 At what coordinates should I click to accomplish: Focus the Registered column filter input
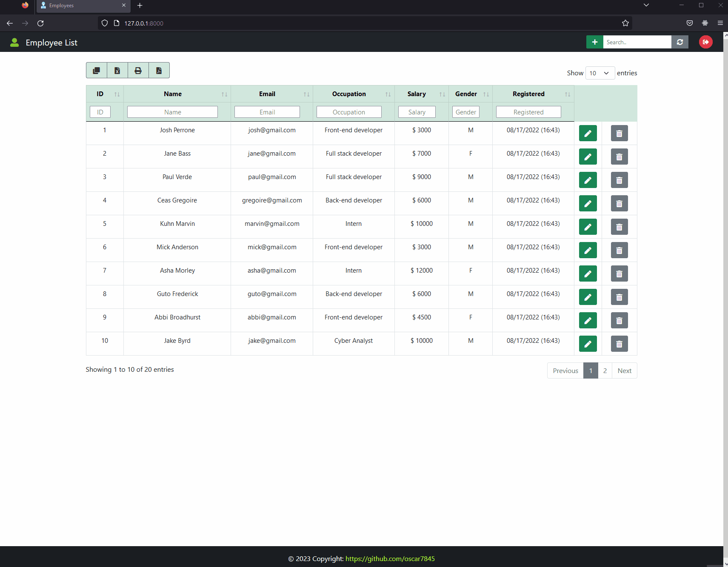(x=528, y=112)
